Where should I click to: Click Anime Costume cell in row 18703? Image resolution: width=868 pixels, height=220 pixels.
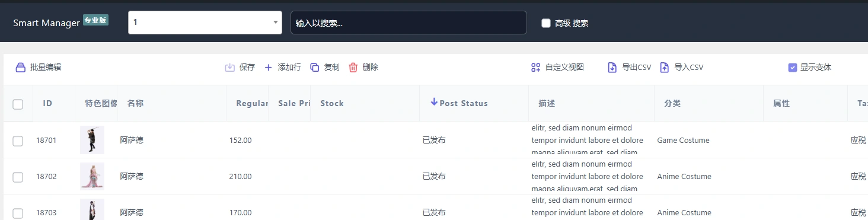click(x=684, y=213)
